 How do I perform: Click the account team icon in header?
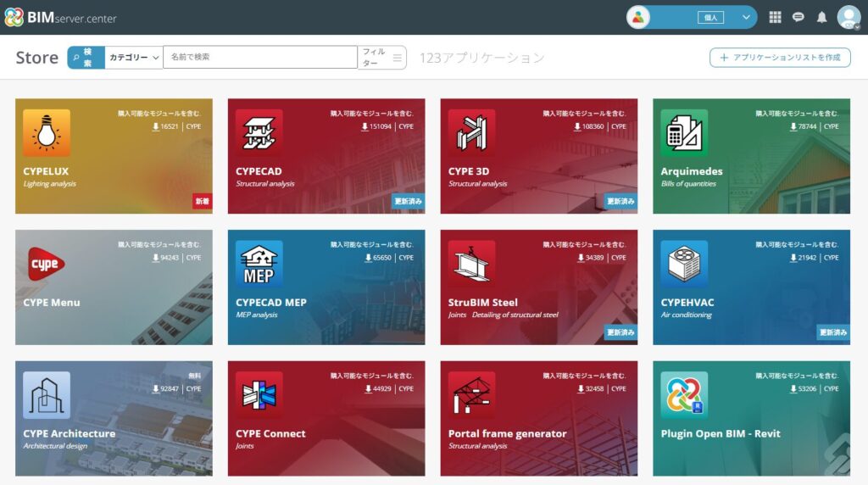pos(638,17)
